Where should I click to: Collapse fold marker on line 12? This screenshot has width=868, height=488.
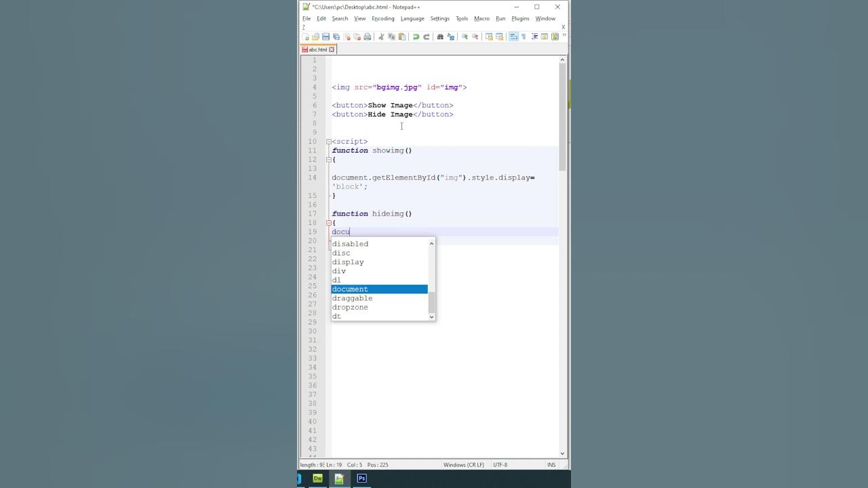coord(329,160)
